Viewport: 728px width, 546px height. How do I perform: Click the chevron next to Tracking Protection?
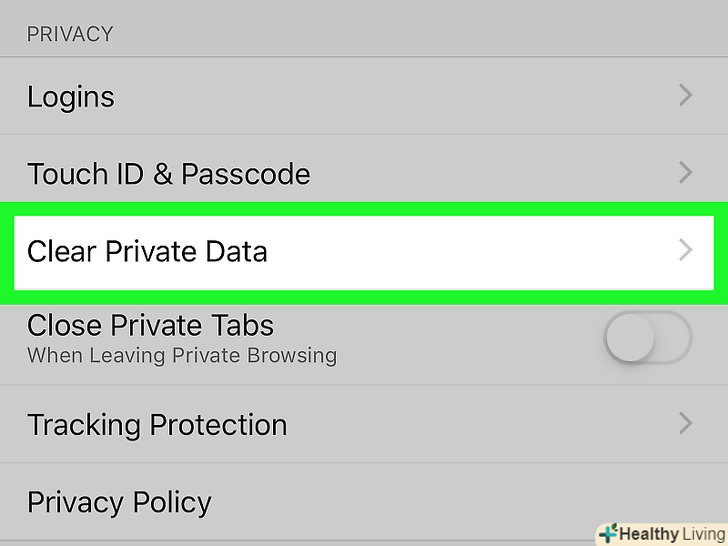[685, 423]
